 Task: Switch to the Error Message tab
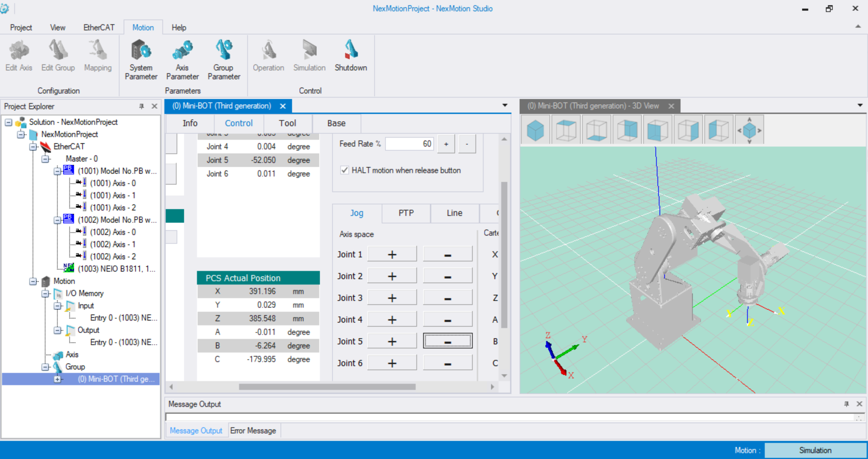pos(253,430)
